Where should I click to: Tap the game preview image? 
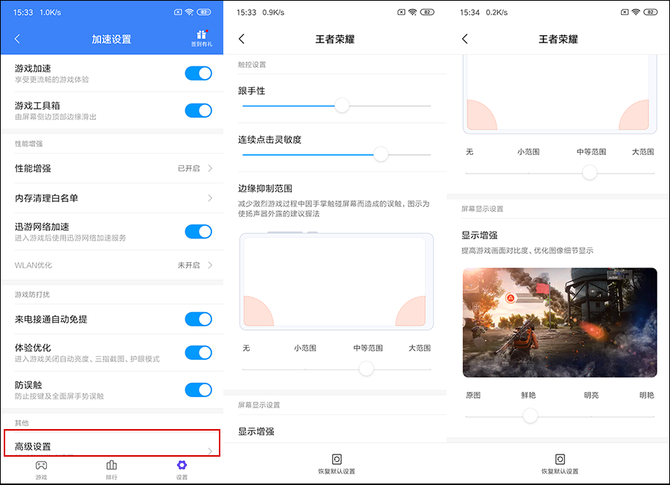coord(560,322)
